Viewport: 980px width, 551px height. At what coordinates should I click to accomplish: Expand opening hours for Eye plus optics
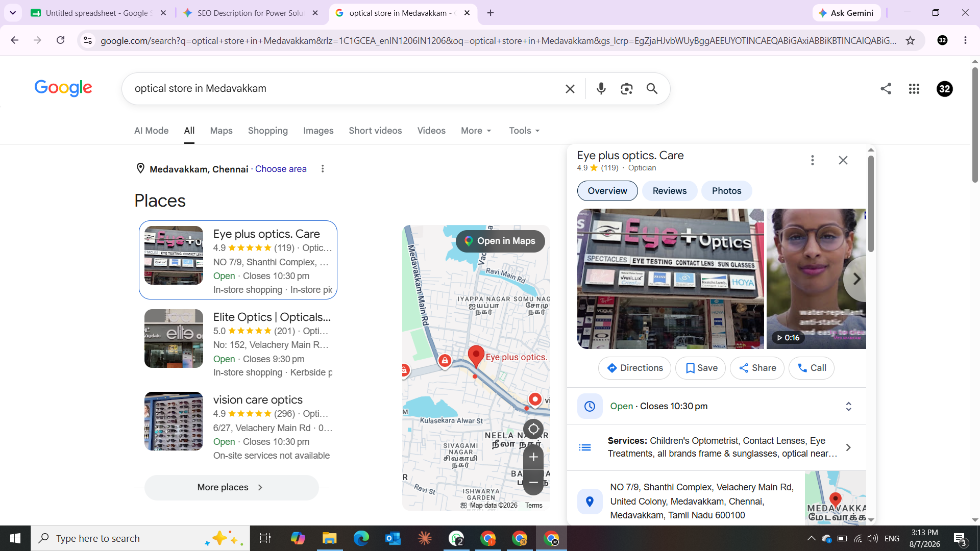848,407
